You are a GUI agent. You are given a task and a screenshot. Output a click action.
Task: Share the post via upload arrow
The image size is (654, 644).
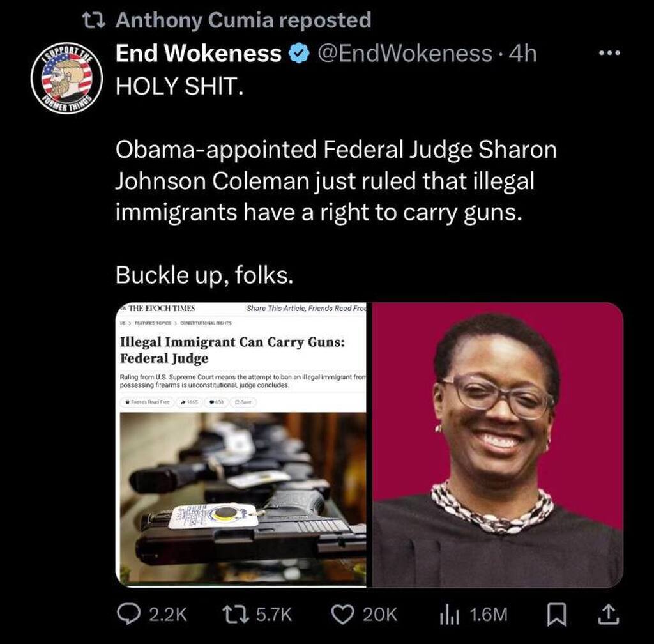point(609,615)
